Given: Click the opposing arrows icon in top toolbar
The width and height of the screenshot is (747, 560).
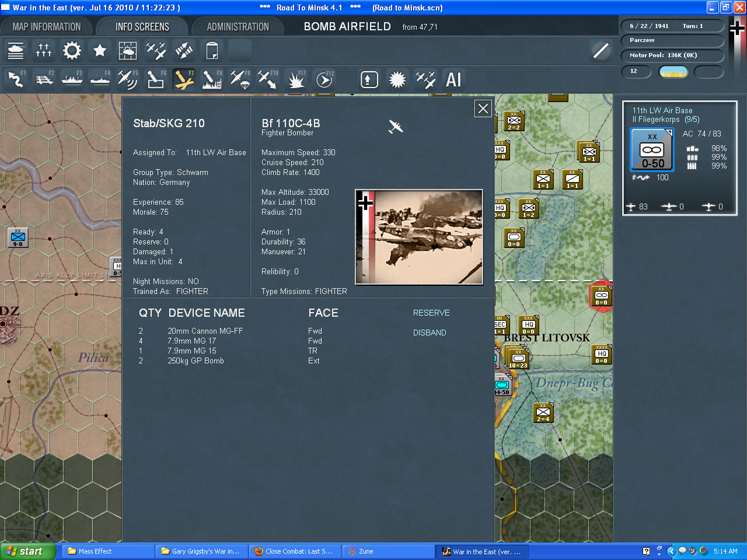Looking at the screenshot, I should point(184,51).
